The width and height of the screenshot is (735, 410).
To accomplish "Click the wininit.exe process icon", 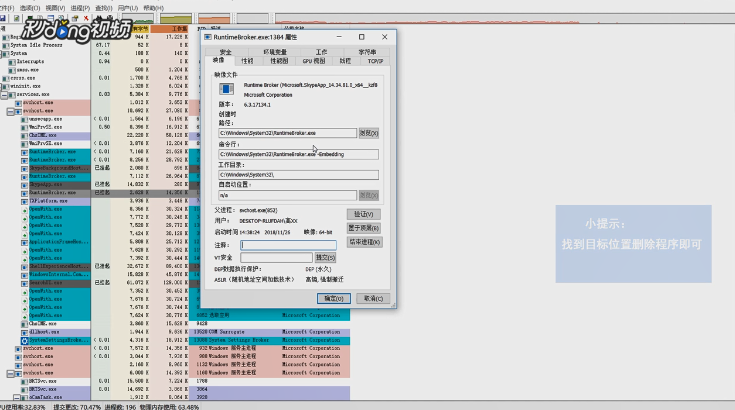I will pyautogui.click(x=6, y=87).
